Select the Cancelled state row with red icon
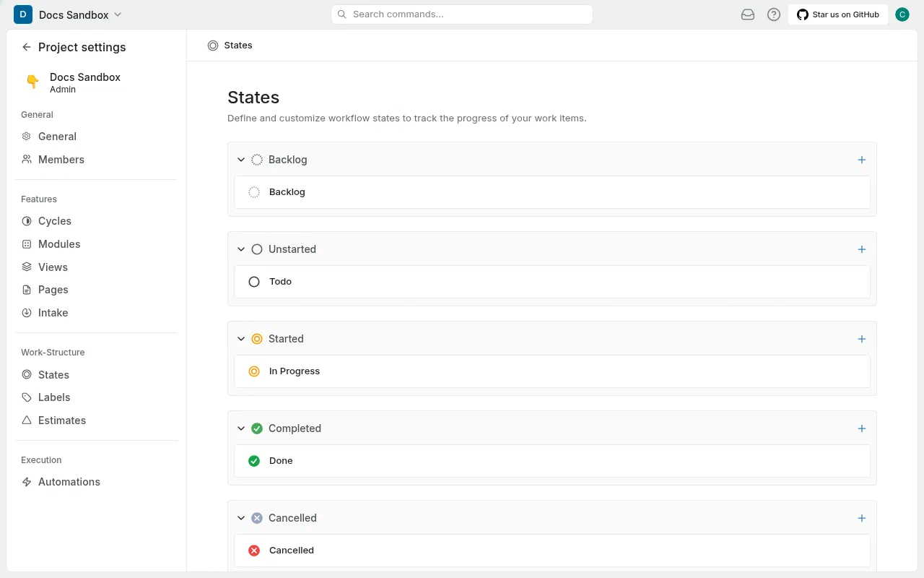This screenshot has width=924, height=578. (552, 551)
